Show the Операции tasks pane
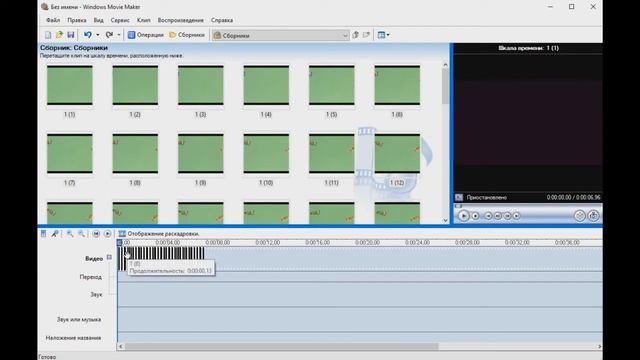This screenshot has width=640, height=360. [x=145, y=35]
